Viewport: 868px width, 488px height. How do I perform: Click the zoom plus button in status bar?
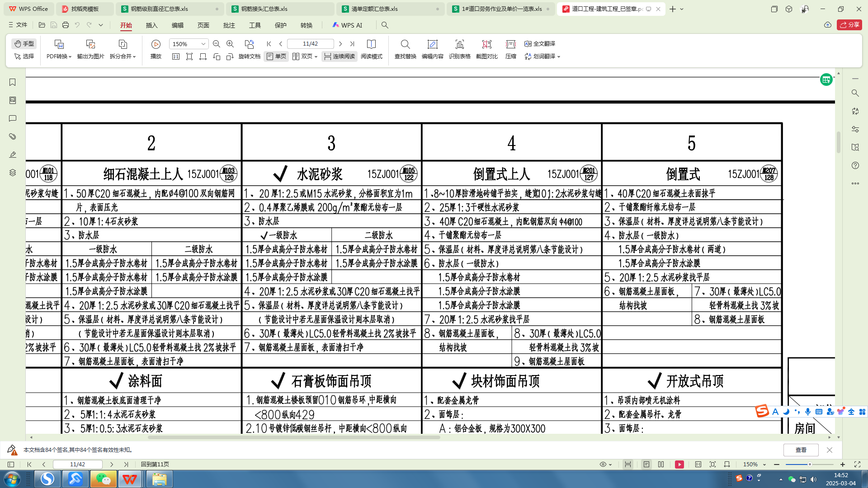[843, 465]
